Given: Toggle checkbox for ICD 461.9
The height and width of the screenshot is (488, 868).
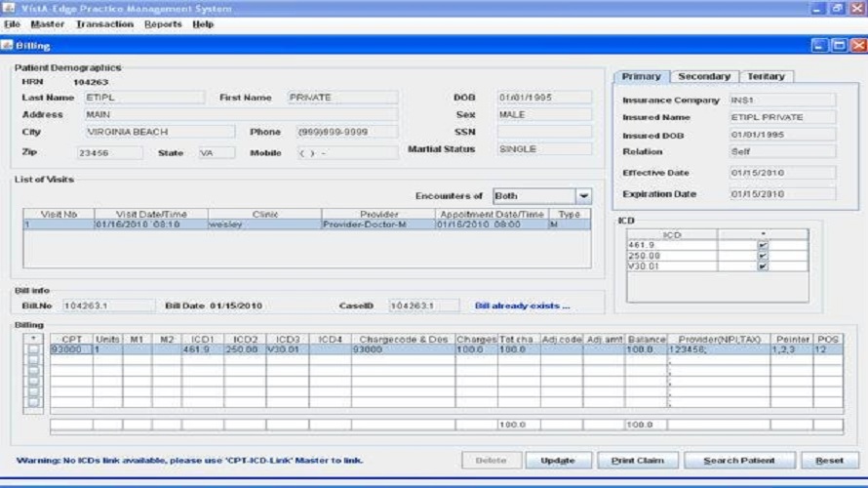Looking at the screenshot, I should tap(763, 246).
